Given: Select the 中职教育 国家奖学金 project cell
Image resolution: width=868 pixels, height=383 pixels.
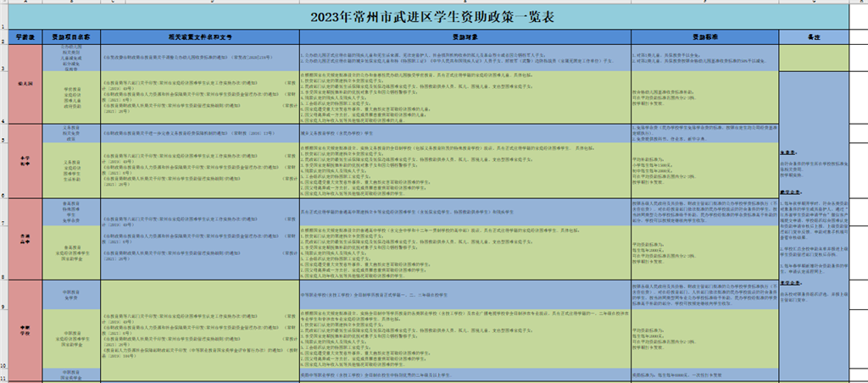Looking at the screenshot, I should point(71,375).
